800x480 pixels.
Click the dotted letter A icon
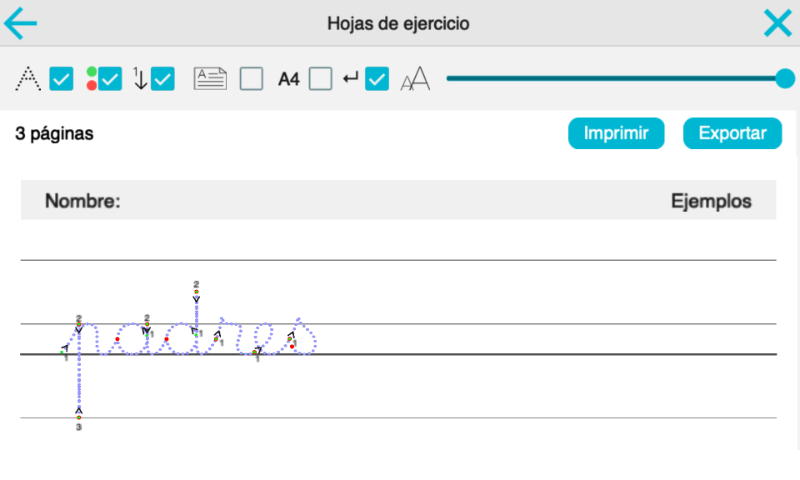tap(28, 79)
